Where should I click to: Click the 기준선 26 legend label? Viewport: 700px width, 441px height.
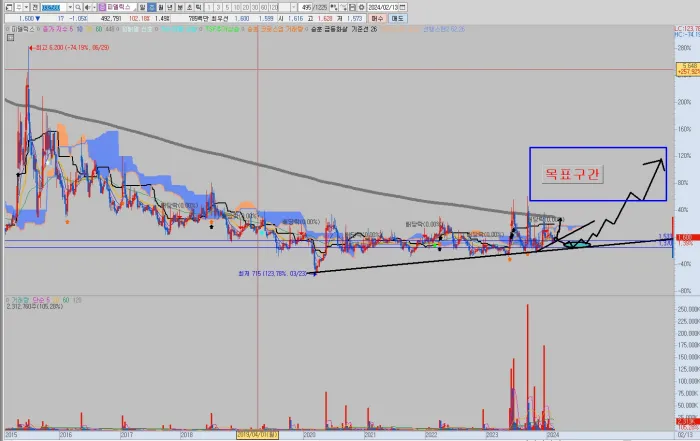364,29
